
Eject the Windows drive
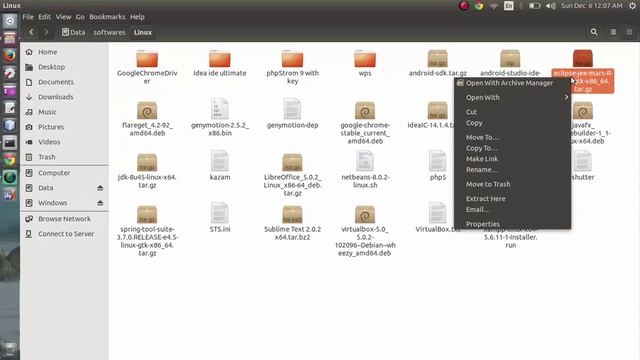click(x=100, y=203)
